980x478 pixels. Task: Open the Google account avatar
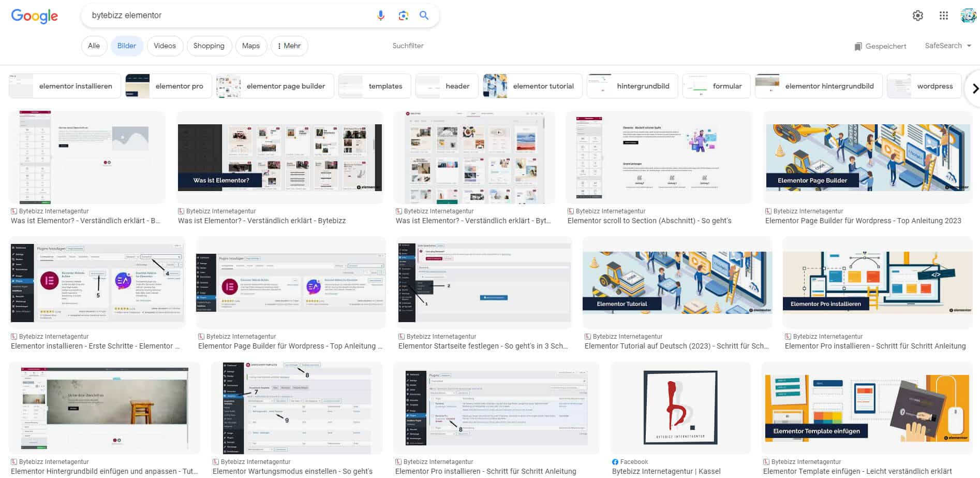coord(968,16)
